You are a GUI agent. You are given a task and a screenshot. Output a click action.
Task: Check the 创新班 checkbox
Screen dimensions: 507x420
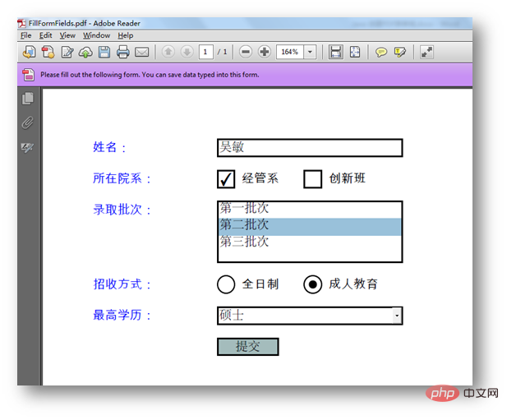tap(313, 179)
